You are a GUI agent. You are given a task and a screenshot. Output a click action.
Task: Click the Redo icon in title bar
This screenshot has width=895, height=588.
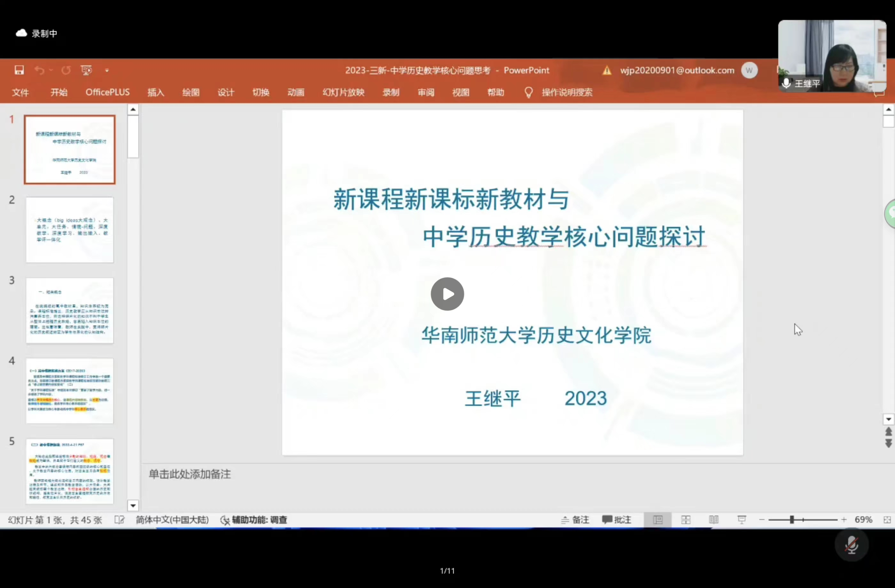click(66, 70)
